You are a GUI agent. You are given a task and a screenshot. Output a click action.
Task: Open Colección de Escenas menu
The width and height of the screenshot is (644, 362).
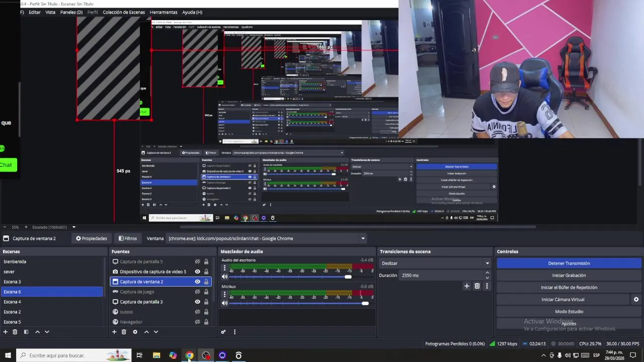[x=124, y=12]
